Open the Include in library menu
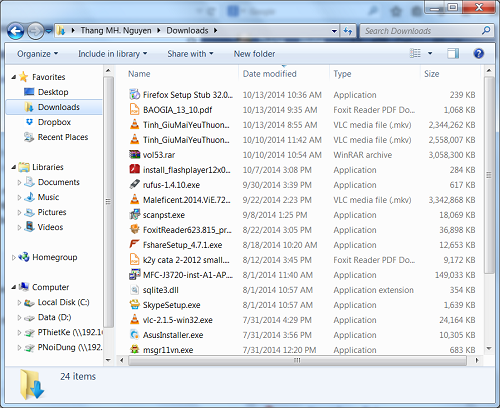 point(112,54)
